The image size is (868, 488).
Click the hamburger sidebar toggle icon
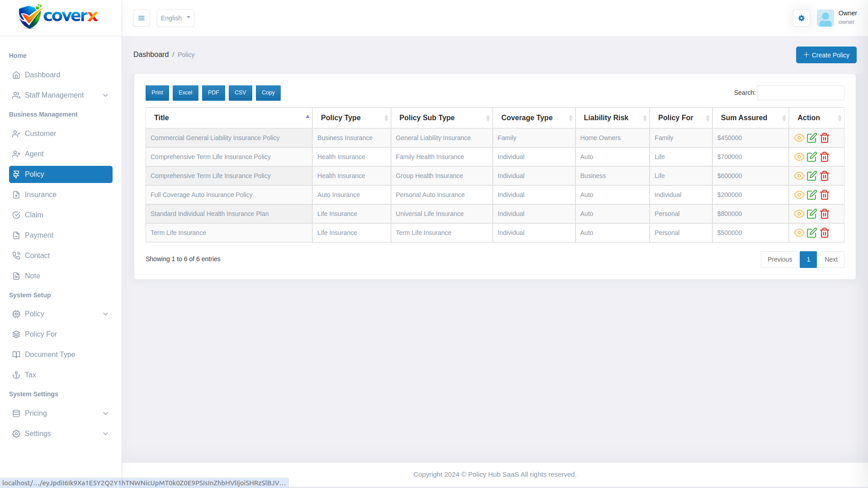point(141,18)
